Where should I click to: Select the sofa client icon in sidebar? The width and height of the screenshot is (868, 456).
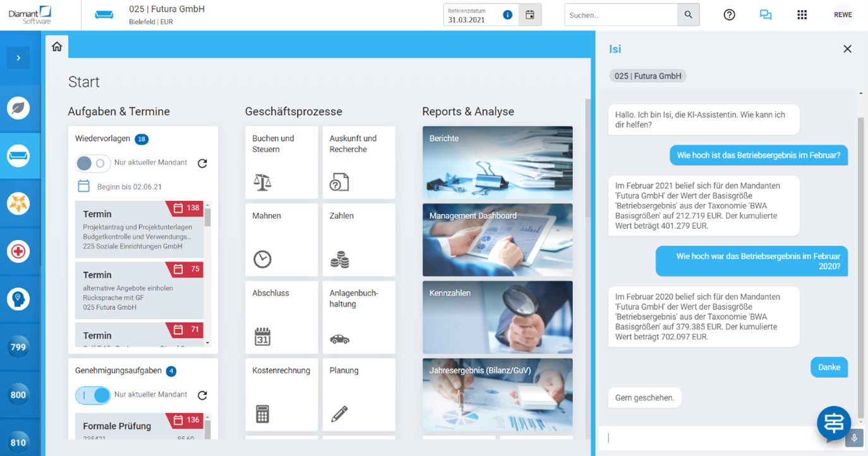[18, 156]
